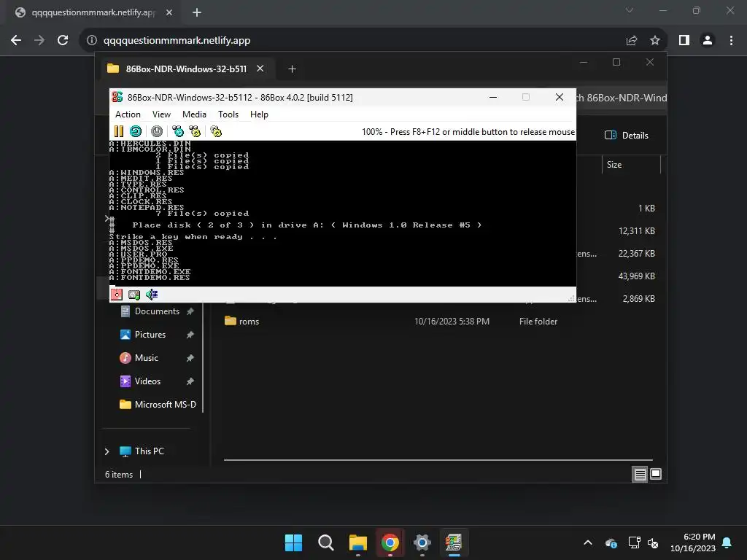The height and width of the screenshot is (560, 747).
Task: View site information icon
Action: [92, 41]
